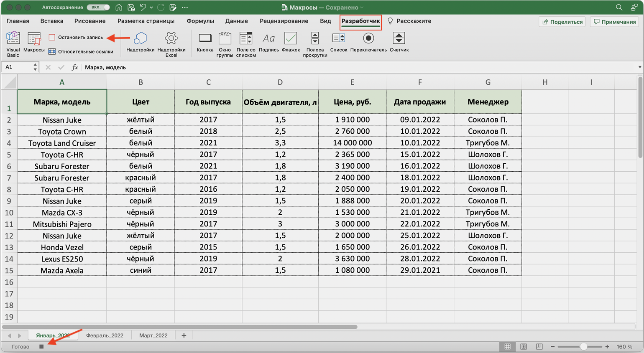Image resolution: width=644 pixels, height=353 pixels.
Task: Open the Вставка tab
Action: tap(52, 21)
